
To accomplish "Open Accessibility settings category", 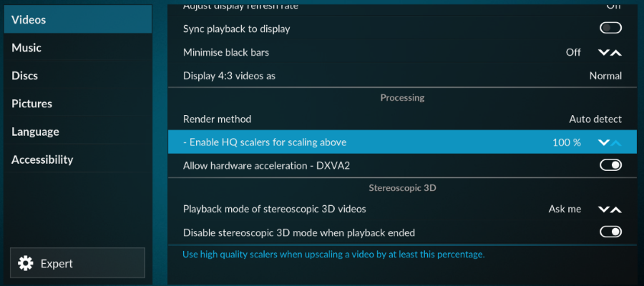I will 78,159.
